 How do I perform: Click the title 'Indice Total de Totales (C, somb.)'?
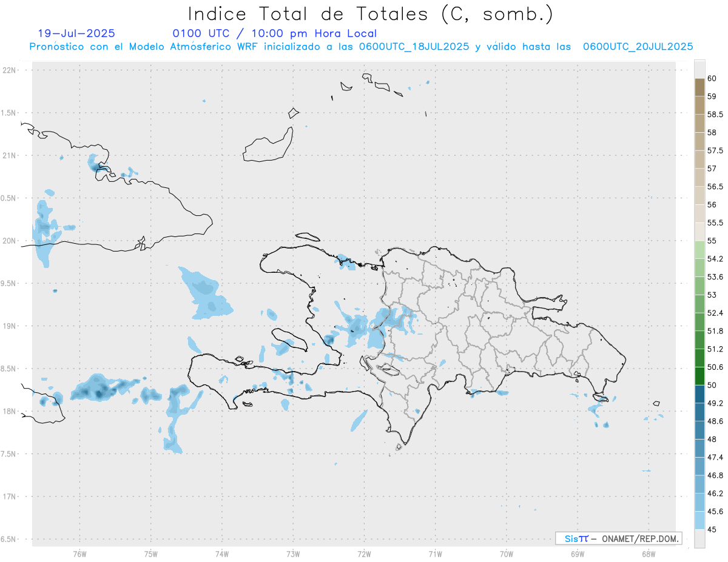370,13
